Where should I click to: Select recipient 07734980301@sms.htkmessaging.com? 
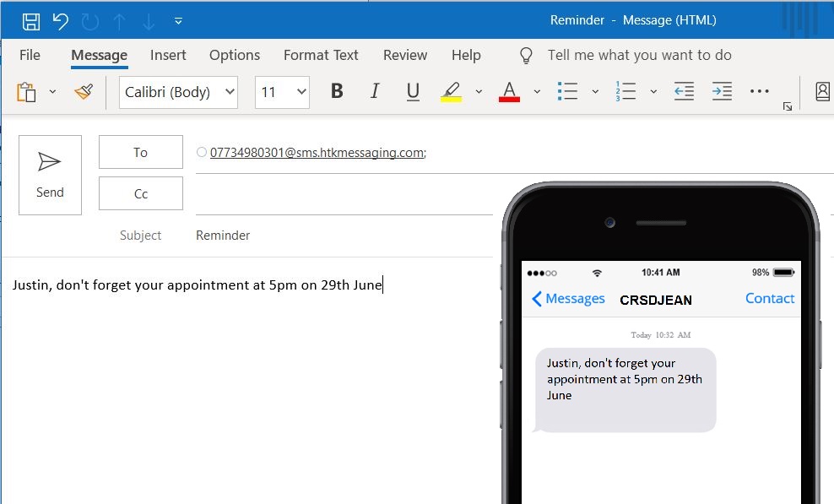pos(317,153)
